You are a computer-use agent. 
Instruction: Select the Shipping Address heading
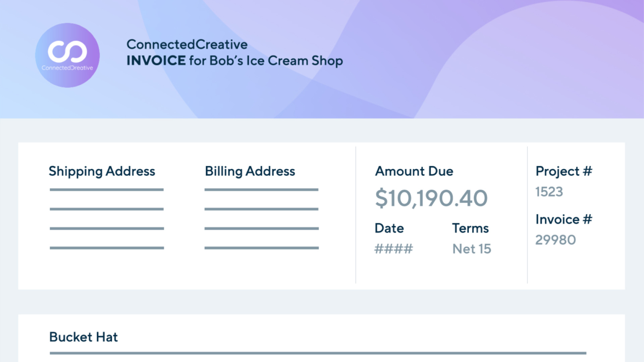point(102,171)
